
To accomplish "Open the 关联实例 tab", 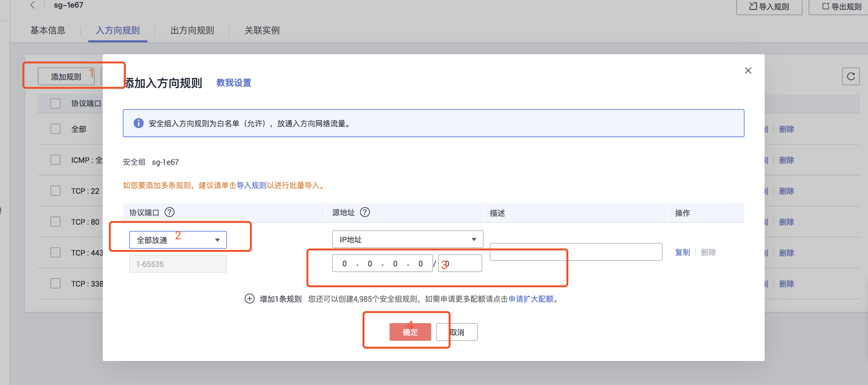I will click(x=262, y=30).
